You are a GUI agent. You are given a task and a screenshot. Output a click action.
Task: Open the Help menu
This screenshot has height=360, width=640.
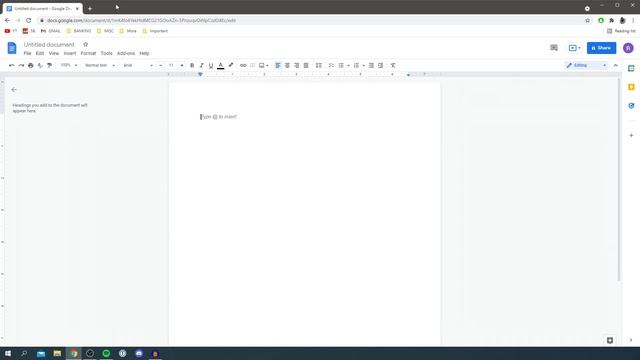[144, 53]
